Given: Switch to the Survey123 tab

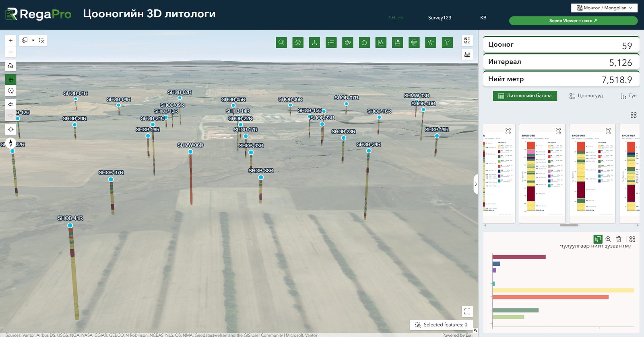Looking at the screenshot, I should tap(440, 18).
